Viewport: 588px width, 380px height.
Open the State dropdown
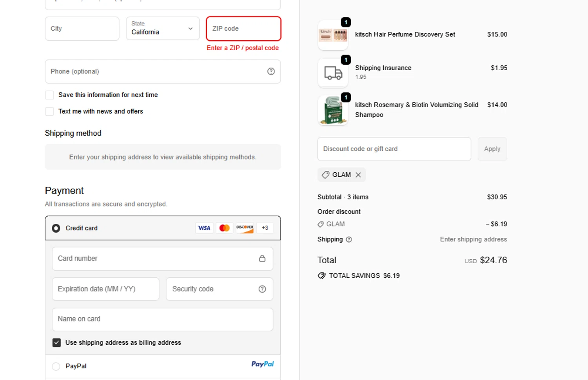click(x=163, y=28)
